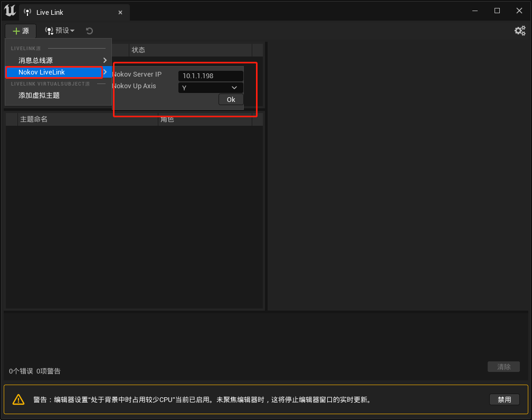532x420 pixels.
Task: Expand the chevron next to Nokov LiveLink
Action: [x=105, y=72]
